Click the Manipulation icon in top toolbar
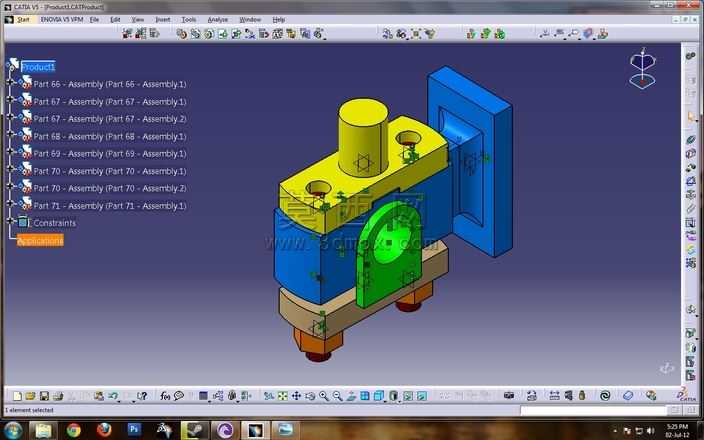Screen dimensions: 704x440 tap(387, 33)
